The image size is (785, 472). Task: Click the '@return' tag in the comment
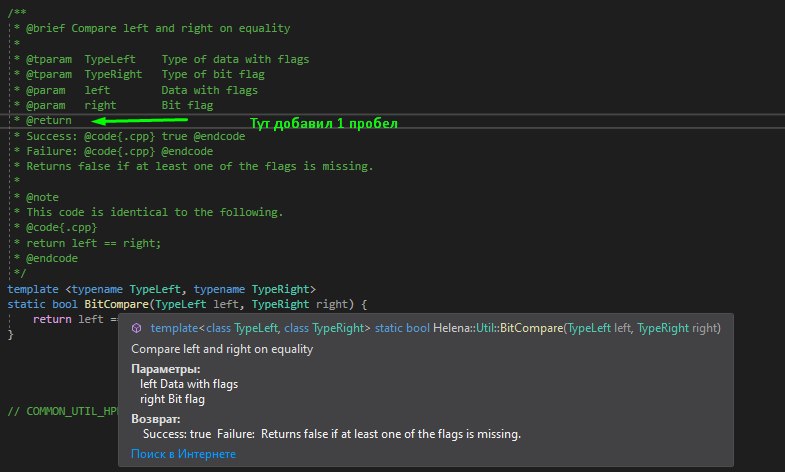click(x=49, y=120)
